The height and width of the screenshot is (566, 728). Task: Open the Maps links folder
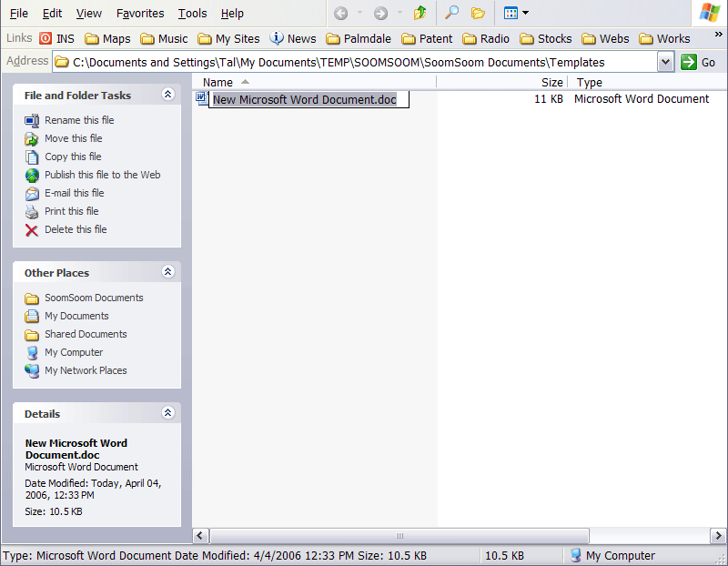[107, 38]
